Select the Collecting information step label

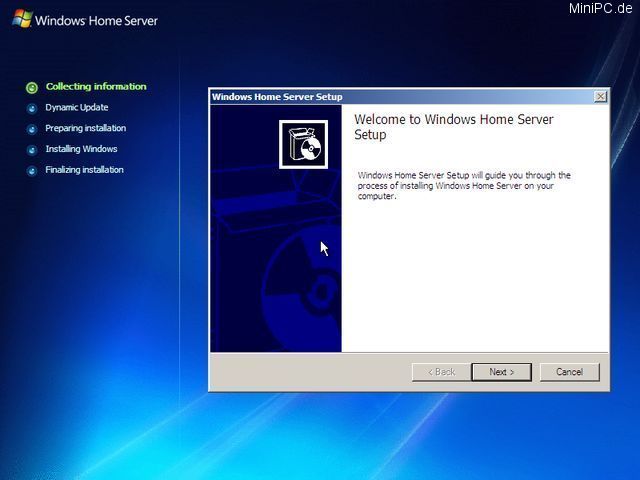click(96, 87)
